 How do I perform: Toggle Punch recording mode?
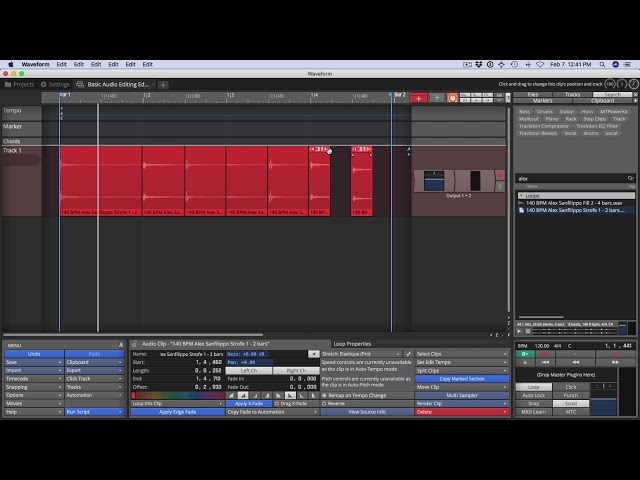(x=571, y=396)
